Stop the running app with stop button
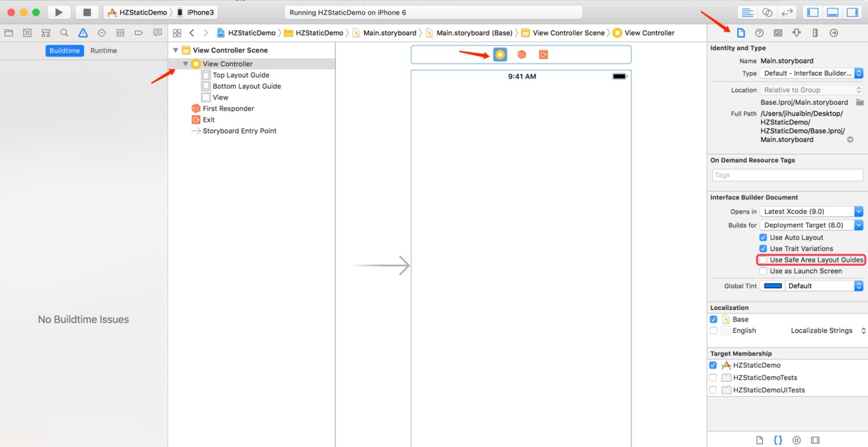Image resolution: width=868 pixels, height=447 pixels. [x=87, y=12]
